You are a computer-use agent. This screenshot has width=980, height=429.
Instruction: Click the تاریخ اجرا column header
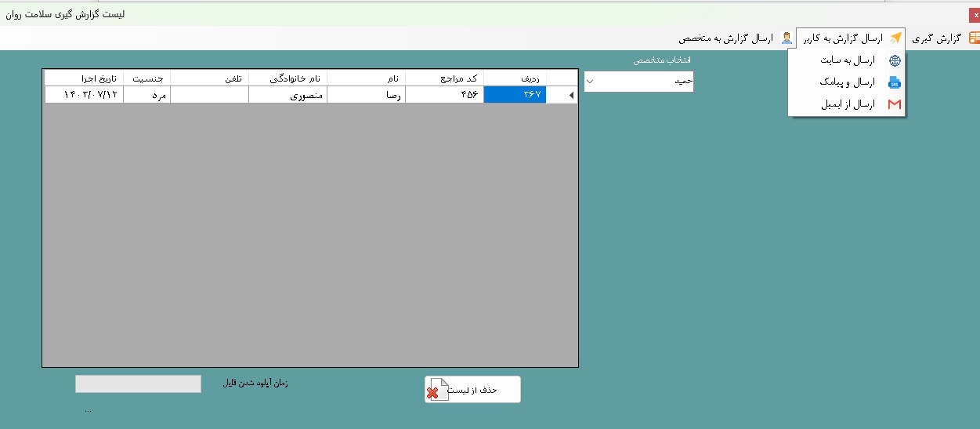pyautogui.click(x=84, y=78)
